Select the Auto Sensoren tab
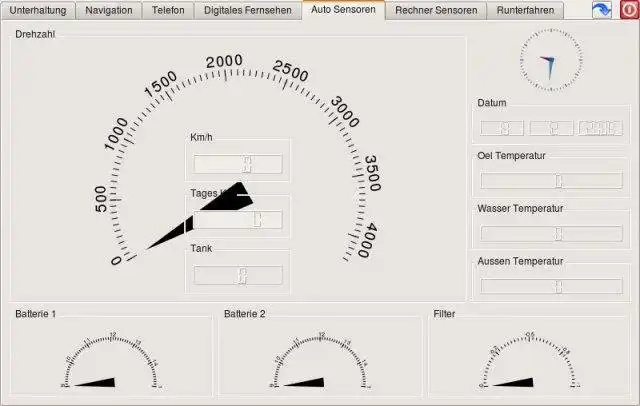The image size is (640, 406). tap(343, 9)
